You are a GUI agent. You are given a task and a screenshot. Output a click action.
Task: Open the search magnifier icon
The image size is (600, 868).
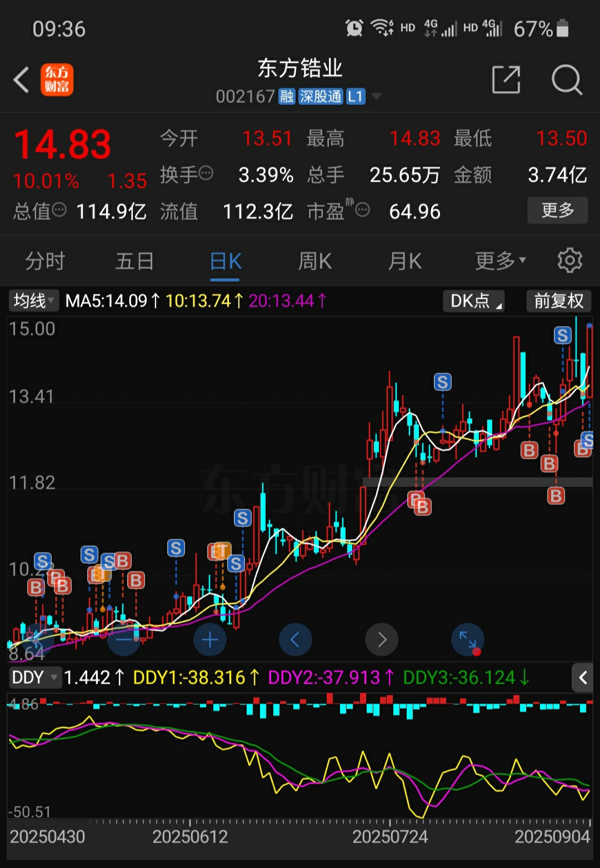point(567,80)
